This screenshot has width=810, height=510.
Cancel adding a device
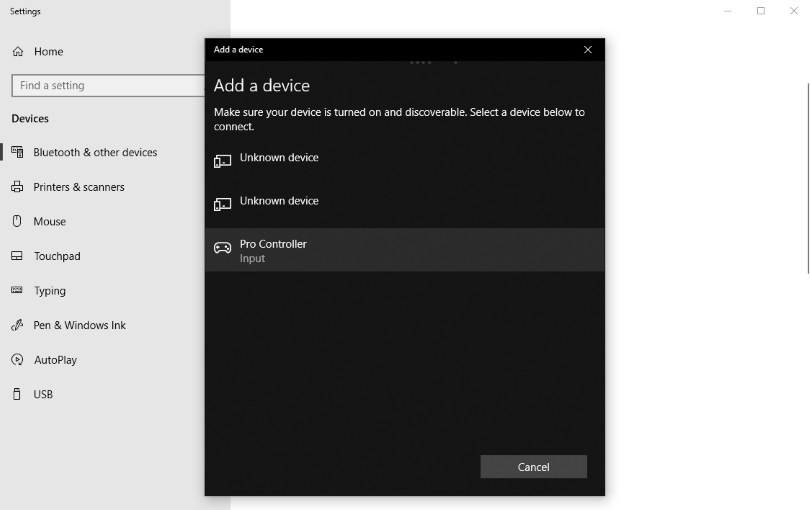534,467
